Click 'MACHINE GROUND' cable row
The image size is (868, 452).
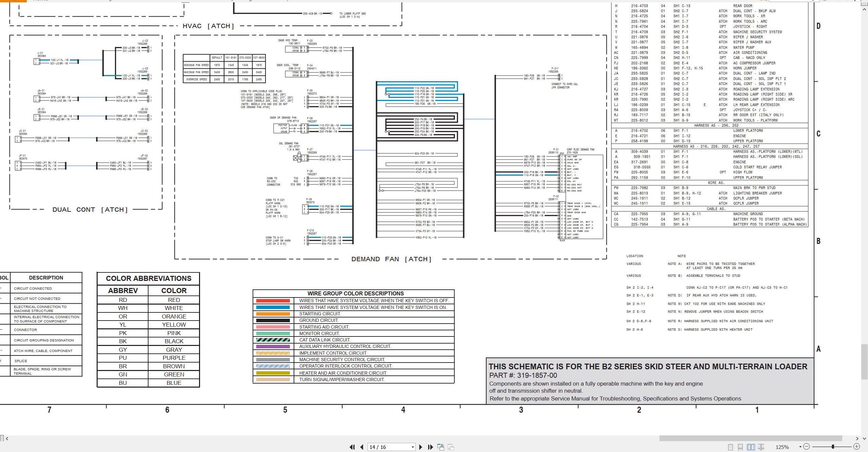pos(710,214)
